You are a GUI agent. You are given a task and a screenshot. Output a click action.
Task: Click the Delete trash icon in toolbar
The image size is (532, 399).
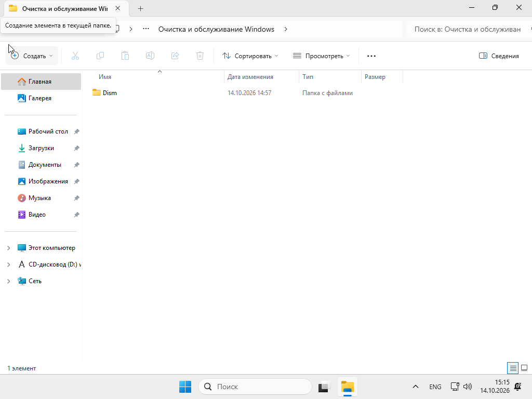coord(200,56)
